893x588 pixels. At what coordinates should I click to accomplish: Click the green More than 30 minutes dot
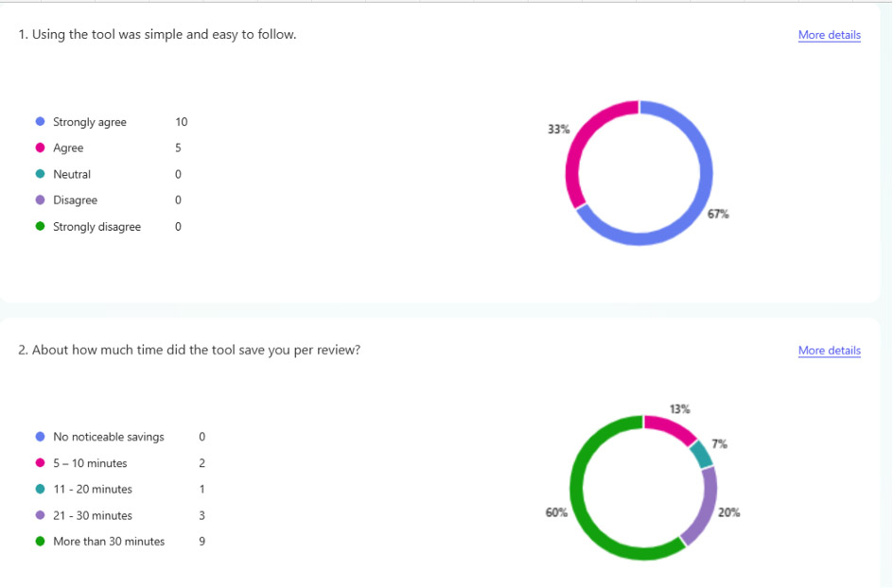pyautogui.click(x=40, y=542)
